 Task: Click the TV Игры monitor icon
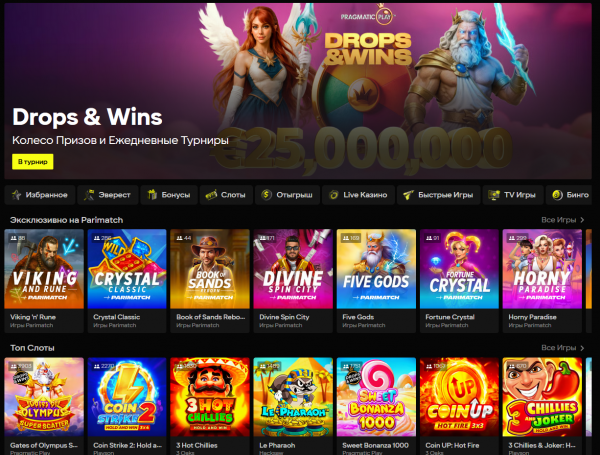click(494, 195)
